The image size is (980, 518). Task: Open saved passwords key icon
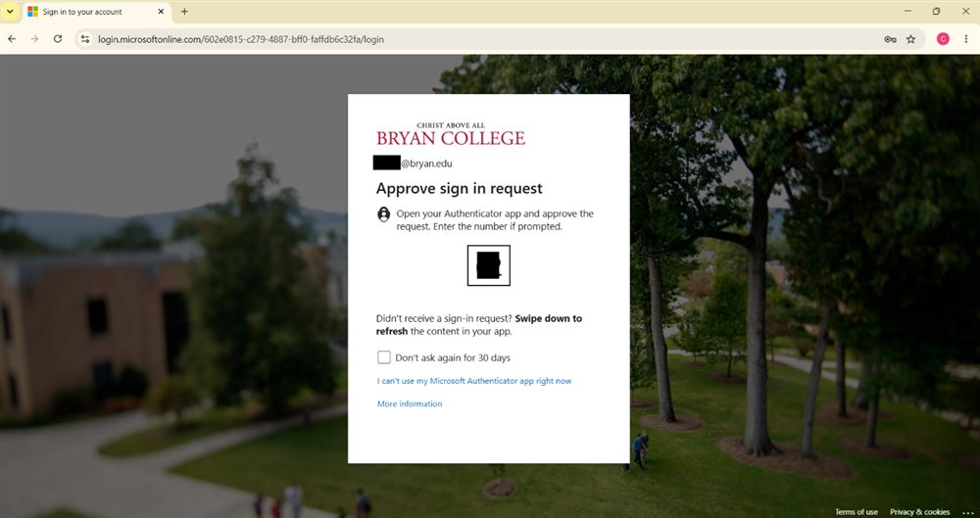pos(890,39)
